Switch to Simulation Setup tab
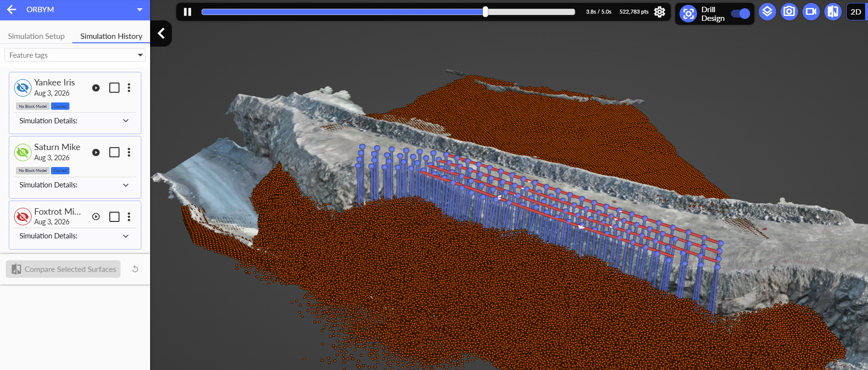 point(36,36)
